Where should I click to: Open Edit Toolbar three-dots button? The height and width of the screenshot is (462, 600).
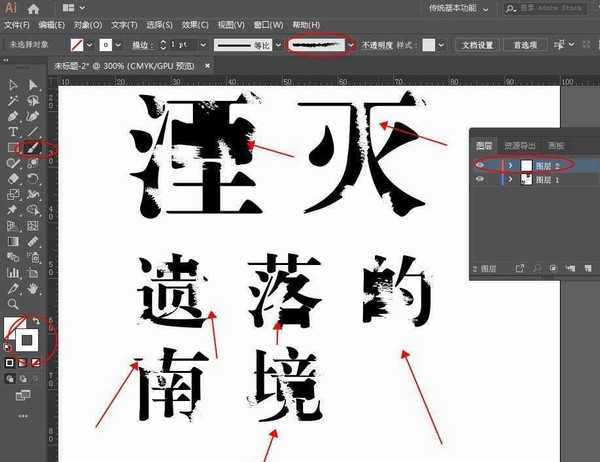pyautogui.click(x=23, y=416)
